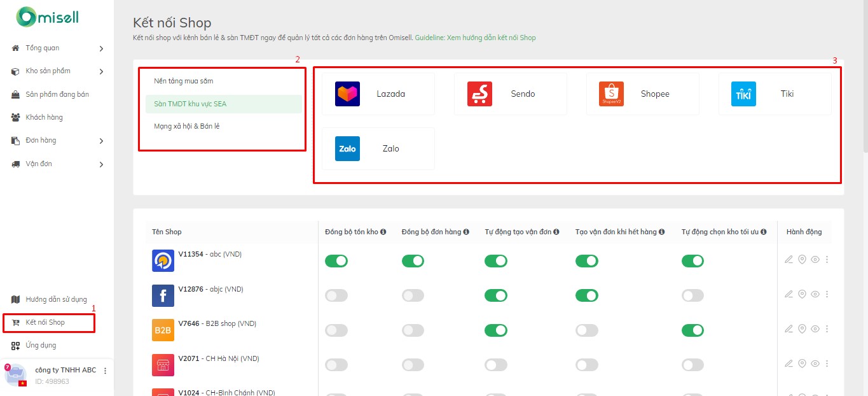Click the eye icon in the V11354 row
Screen dimensions: 868x396
point(815,260)
